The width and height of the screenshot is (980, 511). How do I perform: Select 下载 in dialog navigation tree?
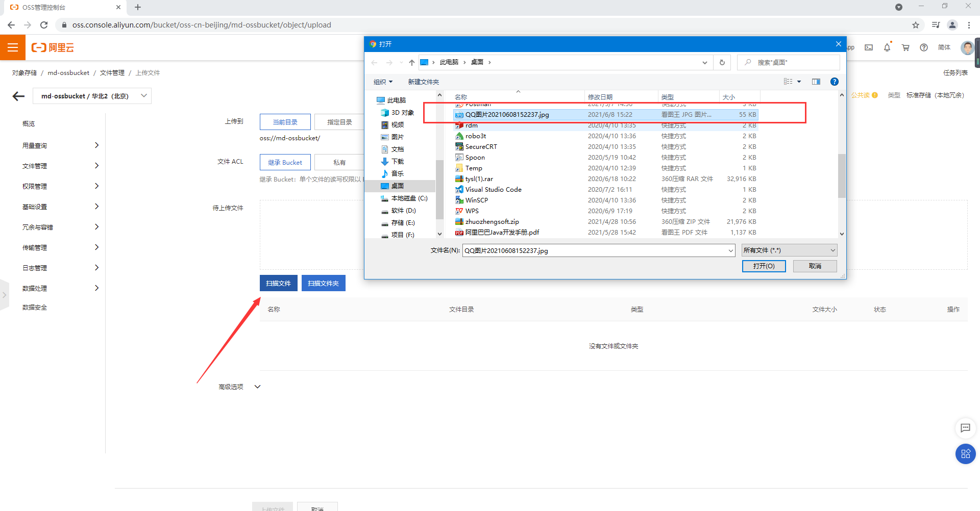[397, 161]
